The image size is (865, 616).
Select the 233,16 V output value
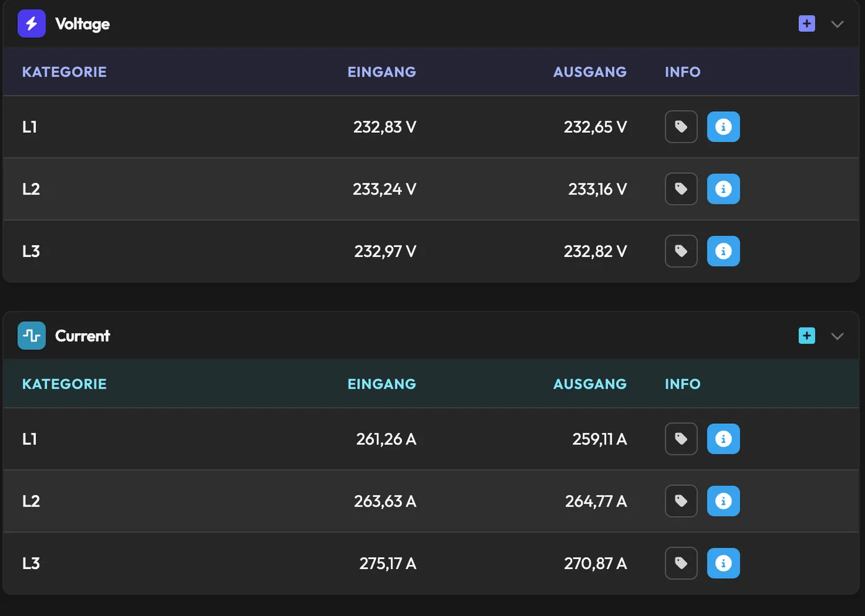point(597,189)
